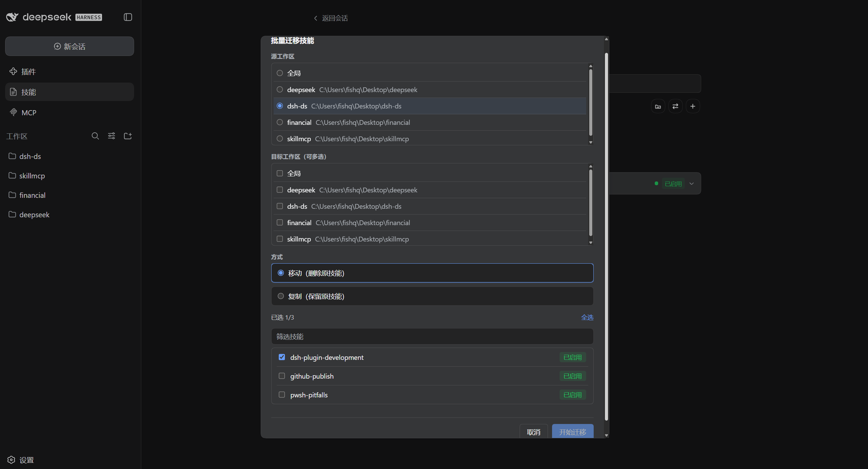Select skillmcp as source workspace
The height and width of the screenshot is (469, 868).
click(430, 138)
